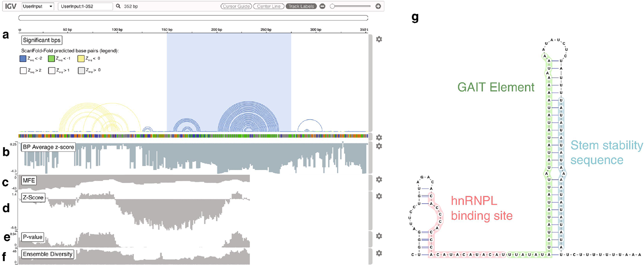Click the 200 bp ruler mark

217,29
